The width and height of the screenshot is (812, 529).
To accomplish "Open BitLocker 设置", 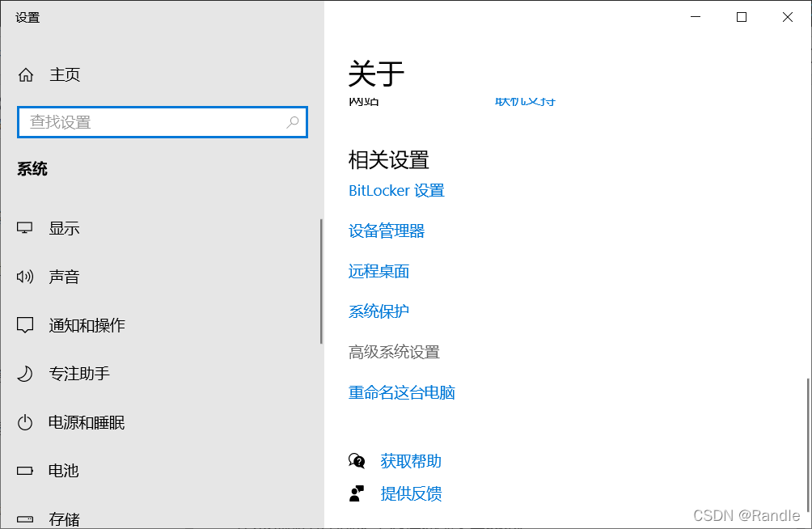I will 396,190.
